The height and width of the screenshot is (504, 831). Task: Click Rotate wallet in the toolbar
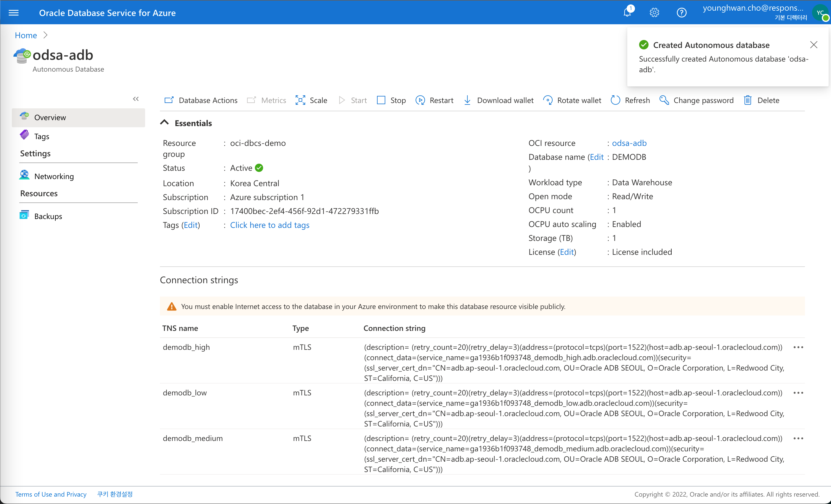(572, 100)
